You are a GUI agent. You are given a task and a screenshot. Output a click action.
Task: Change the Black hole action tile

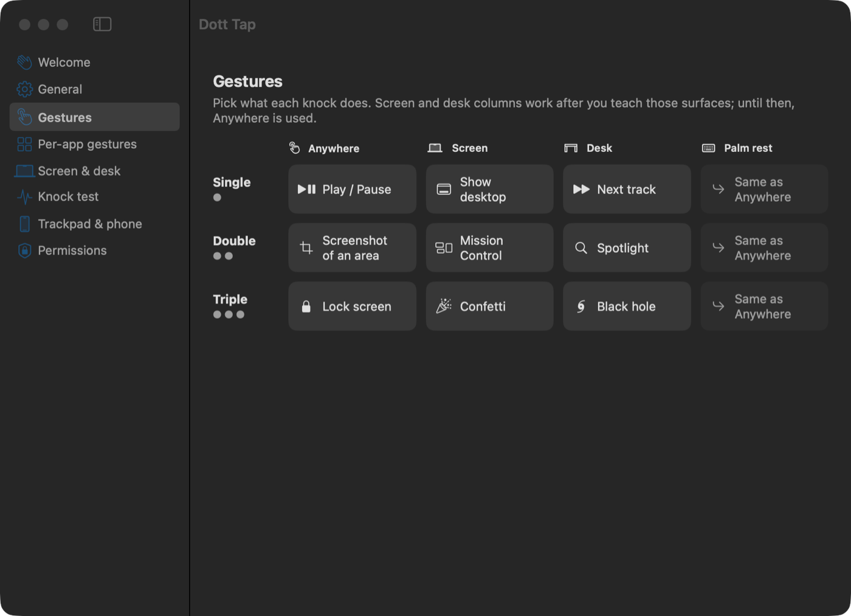click(627, 306)
